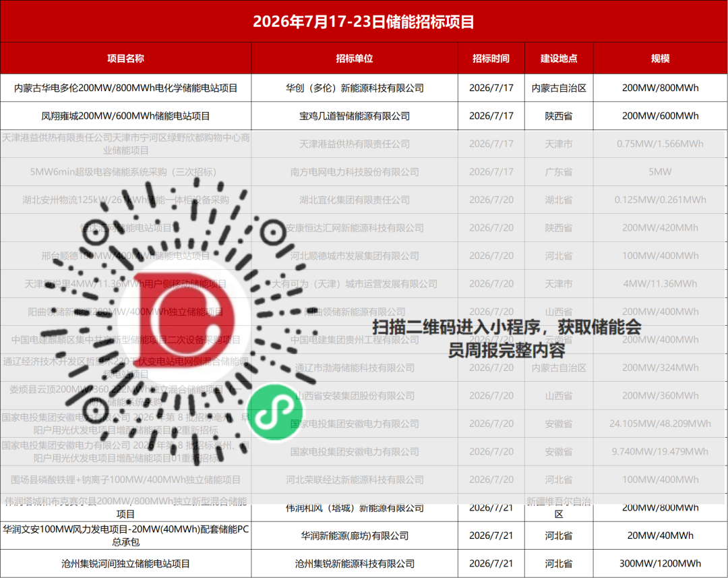
Task: Click bidder 河北顺德城市发展集团有限公司
Action: pyautogui.click(x=355, y=256)
